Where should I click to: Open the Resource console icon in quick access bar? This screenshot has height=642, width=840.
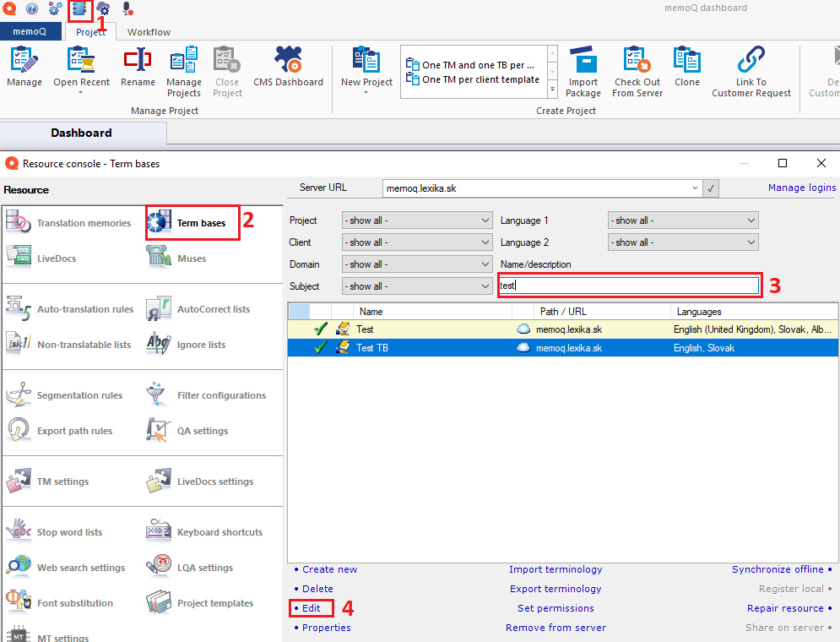click(x=80, y=9)
